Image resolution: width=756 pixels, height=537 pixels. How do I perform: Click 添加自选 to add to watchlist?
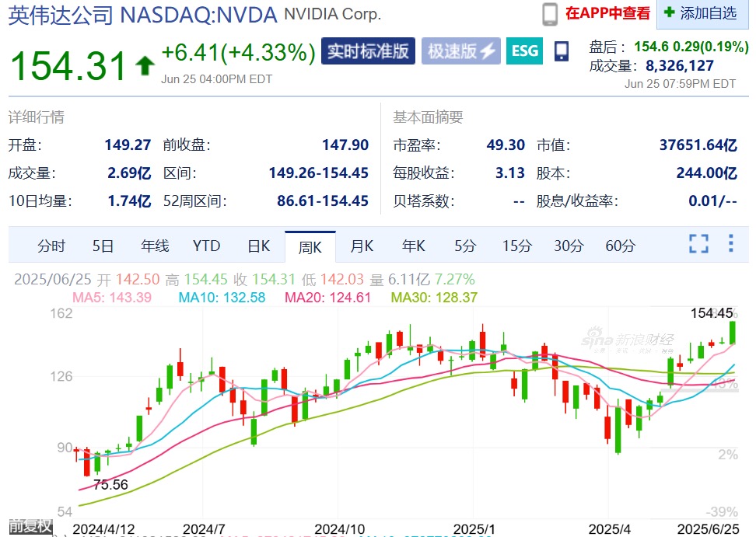click(x=702, y=13)
